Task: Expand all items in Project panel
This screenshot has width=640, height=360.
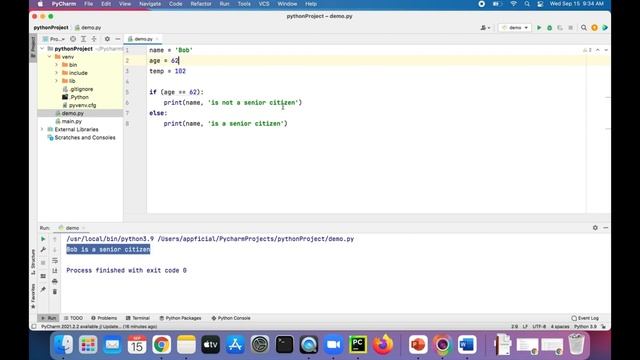Action: click(83, 39)
